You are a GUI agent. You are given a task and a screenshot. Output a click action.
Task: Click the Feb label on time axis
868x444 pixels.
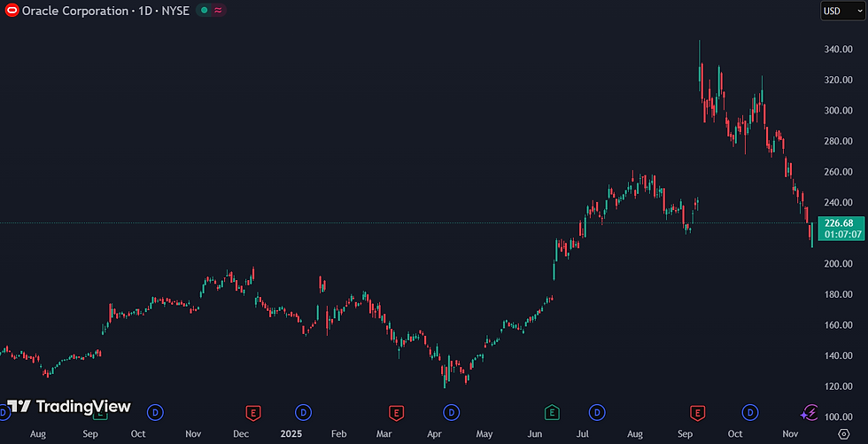tap(338, 434)
